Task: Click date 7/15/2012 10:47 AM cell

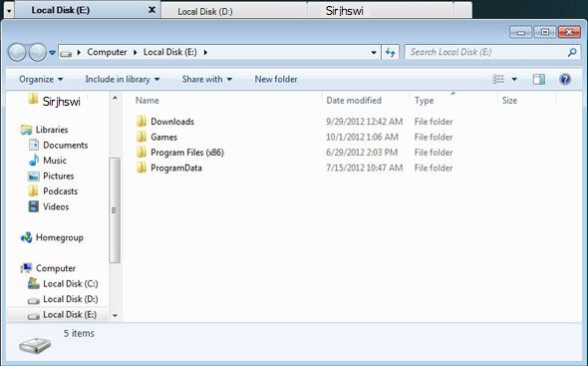Action: [x=364, y=168]
